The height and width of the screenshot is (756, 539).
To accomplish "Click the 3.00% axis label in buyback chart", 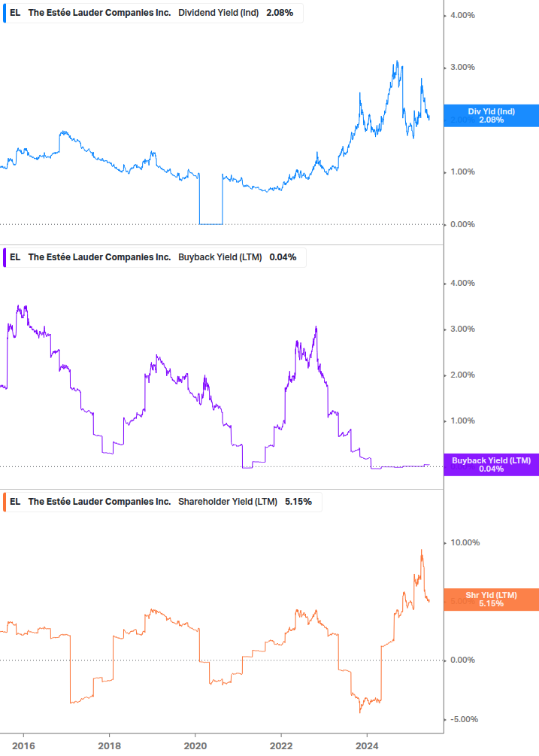I will pyautogui.click(x=462, y=329).
